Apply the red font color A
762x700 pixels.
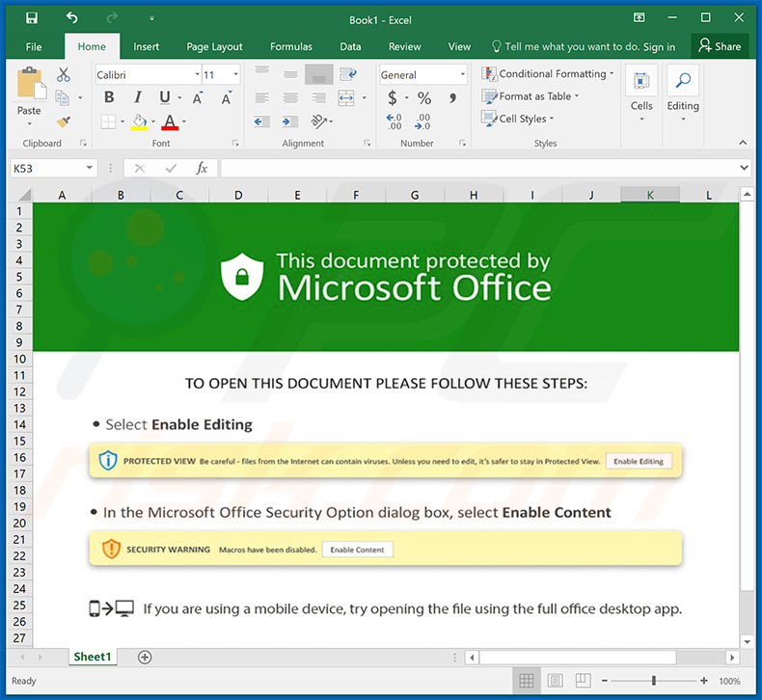click(170, 121)
